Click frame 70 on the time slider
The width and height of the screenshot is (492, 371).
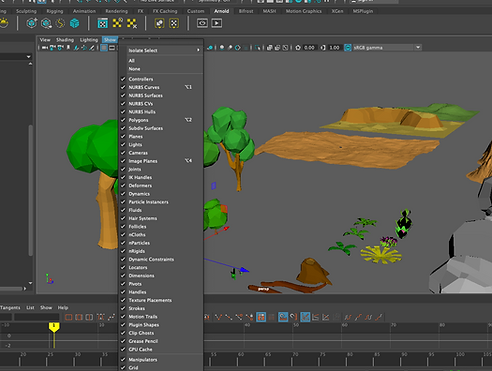click(x=295, y=354)
